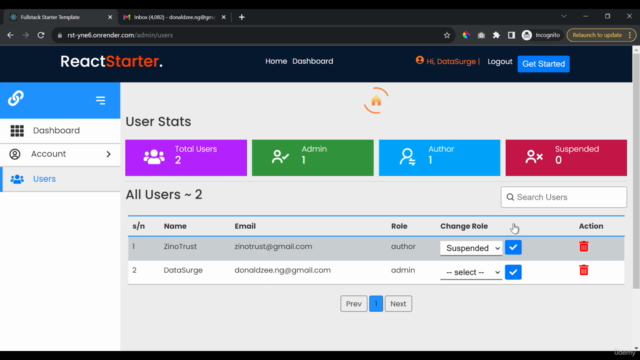Click the Suspended stat card
This screenshot has width=640, height=360.
pyautogui.click(x=566, y=158)
